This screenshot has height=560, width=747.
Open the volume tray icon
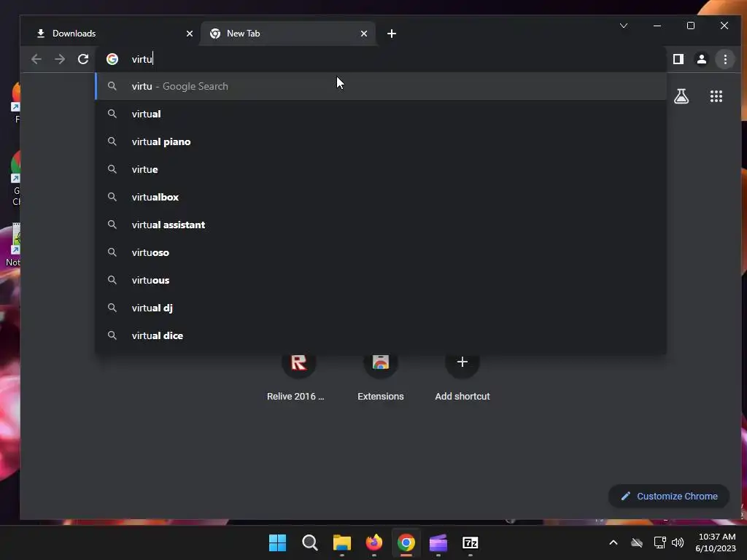678,542
